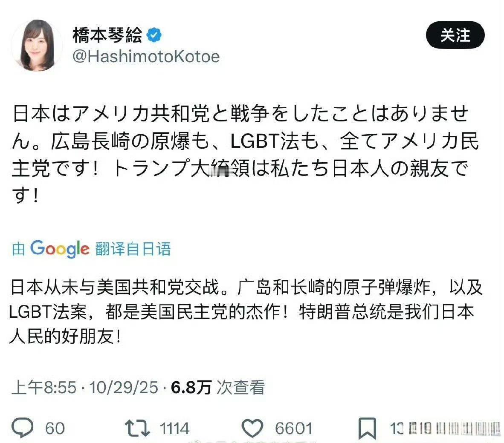
Task: Click the like count 6601
Action: click(294, 429)
